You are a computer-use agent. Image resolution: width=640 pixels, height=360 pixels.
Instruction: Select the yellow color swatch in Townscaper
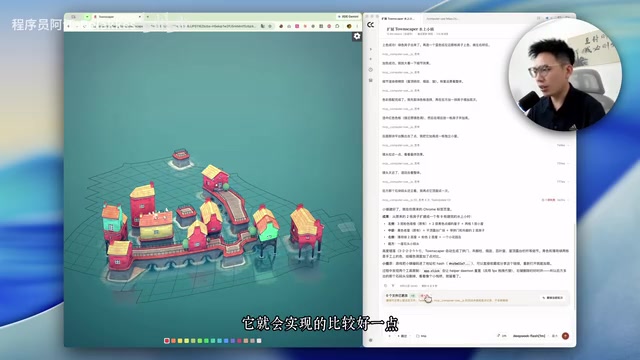[x=180, y=340]
